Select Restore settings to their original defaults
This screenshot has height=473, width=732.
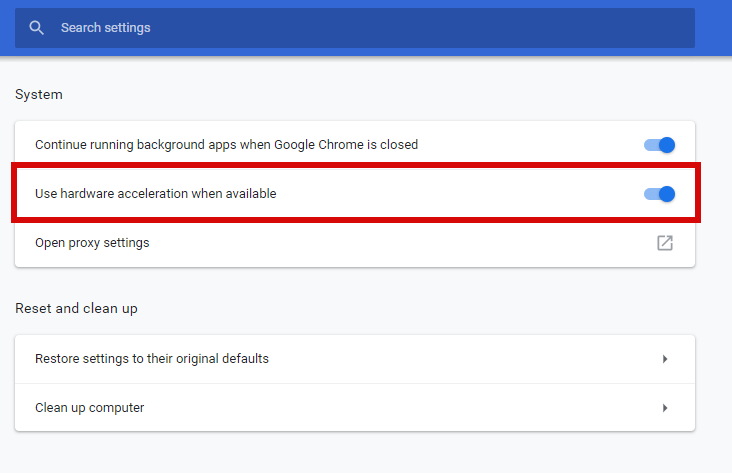152,359
